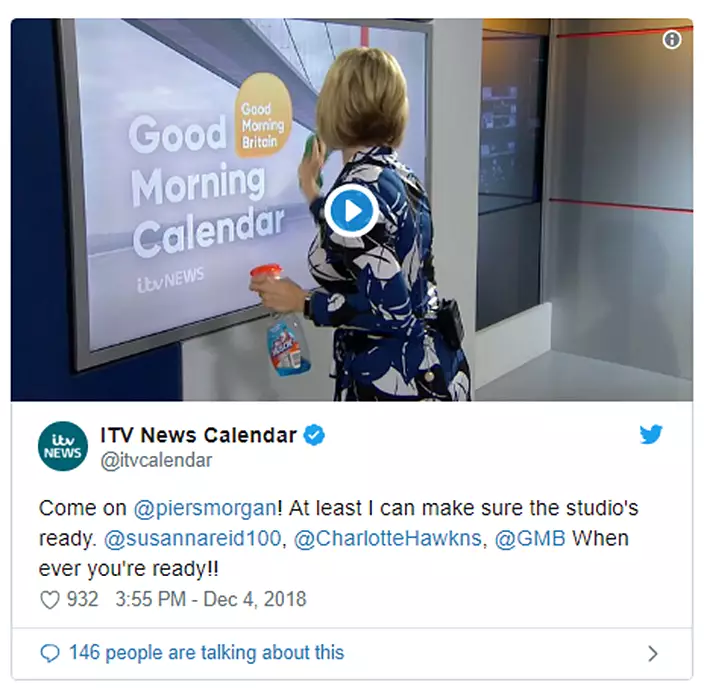Click the @itvcalendar handle
Screen dimensions: 704x691
coord(156,461)
